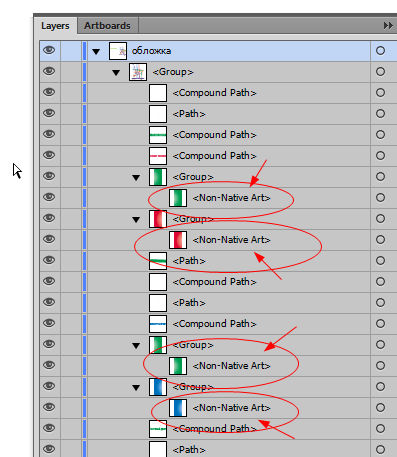Hide the blue Non-Native Art item

[x=49, y=407]
